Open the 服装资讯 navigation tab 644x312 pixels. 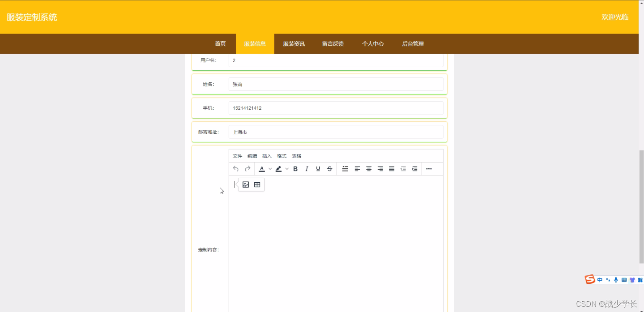(294, 44)
